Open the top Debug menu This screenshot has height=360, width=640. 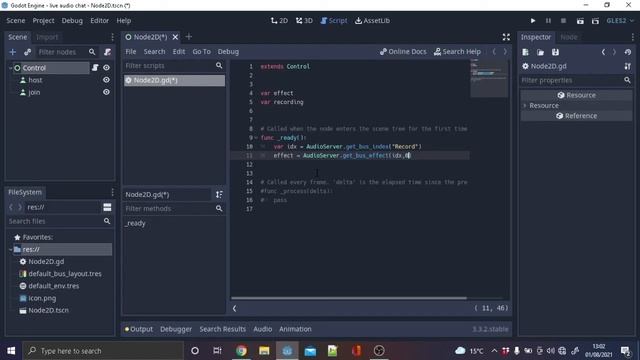[x=72, y=20]
